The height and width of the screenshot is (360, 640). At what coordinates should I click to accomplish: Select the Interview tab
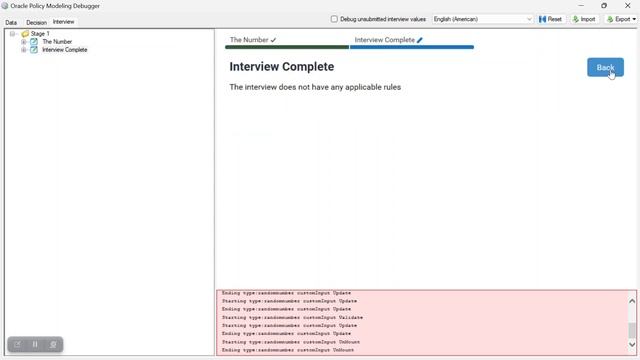pyautogui.click(x=63, y=22)
